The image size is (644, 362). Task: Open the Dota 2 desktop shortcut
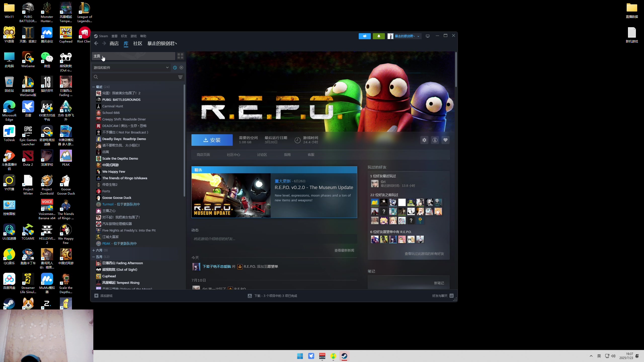point(28,158)
